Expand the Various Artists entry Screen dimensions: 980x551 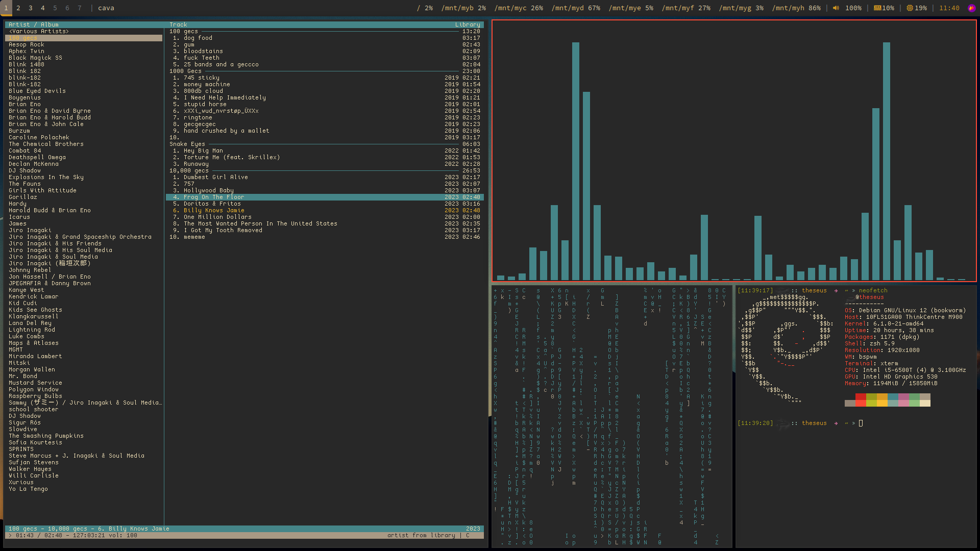(x=39, y=31)
